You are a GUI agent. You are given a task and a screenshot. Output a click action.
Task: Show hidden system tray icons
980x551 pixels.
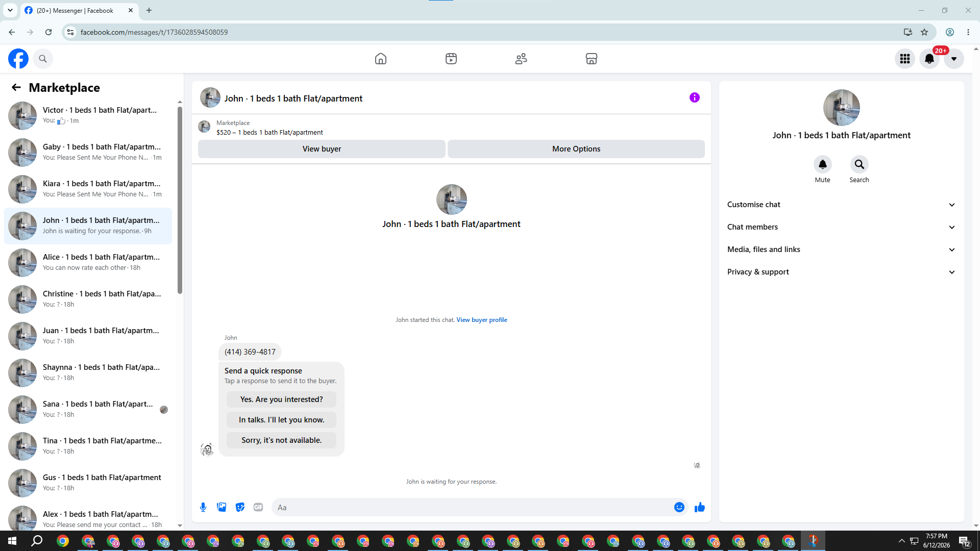[x=901, y=541]
